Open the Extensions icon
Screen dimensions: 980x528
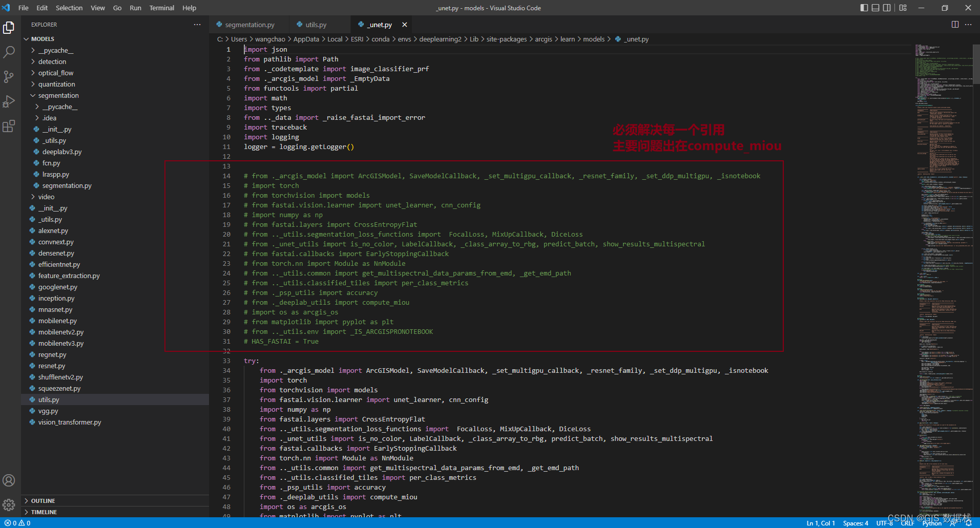pos(9,126)
